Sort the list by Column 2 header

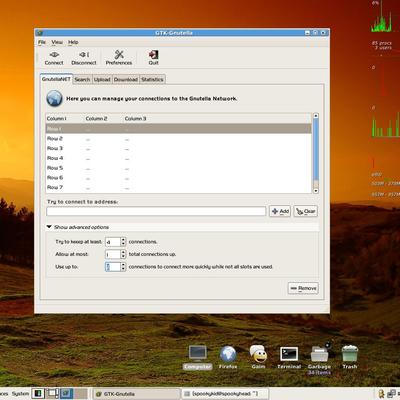[104, 119]
